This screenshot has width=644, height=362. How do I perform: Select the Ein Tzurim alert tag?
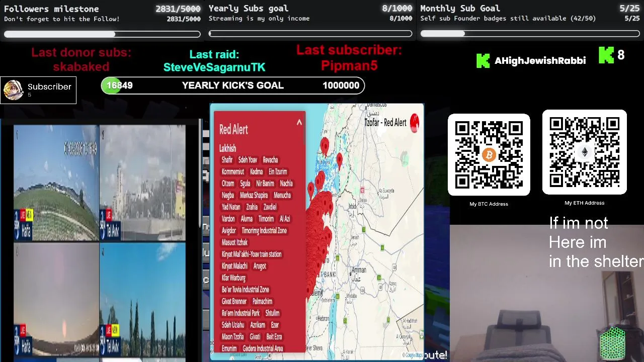278,171
